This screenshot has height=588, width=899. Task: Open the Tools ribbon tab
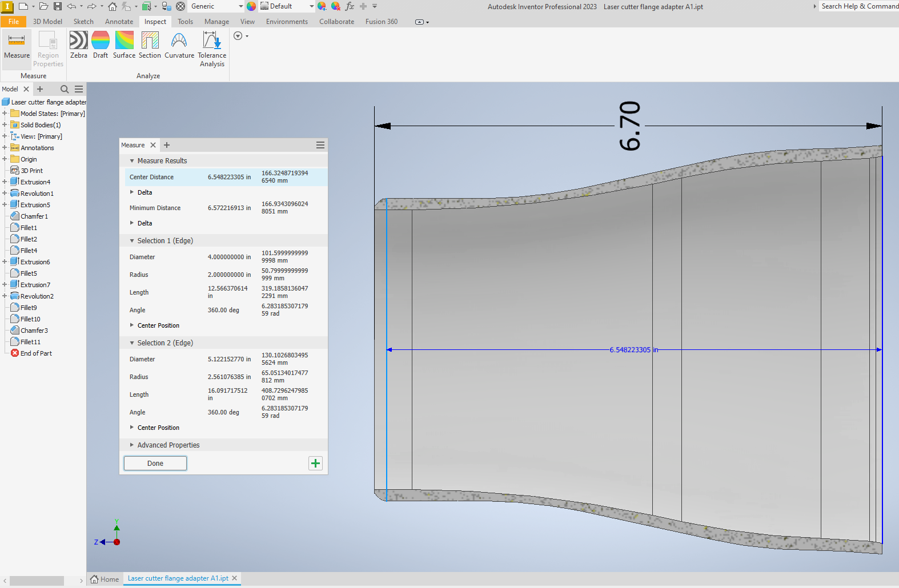pos(185,22)
